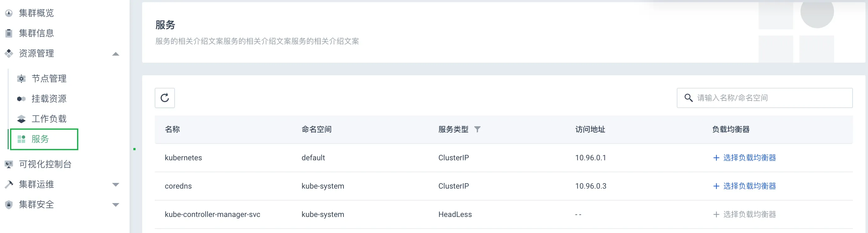This screenshot has height=233, width=868.
Task: Click the default namespace cell
Action: 313,158
